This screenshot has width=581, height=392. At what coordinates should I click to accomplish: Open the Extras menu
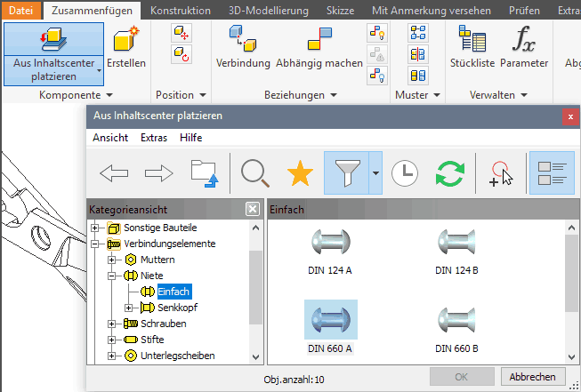pos(153,138)
